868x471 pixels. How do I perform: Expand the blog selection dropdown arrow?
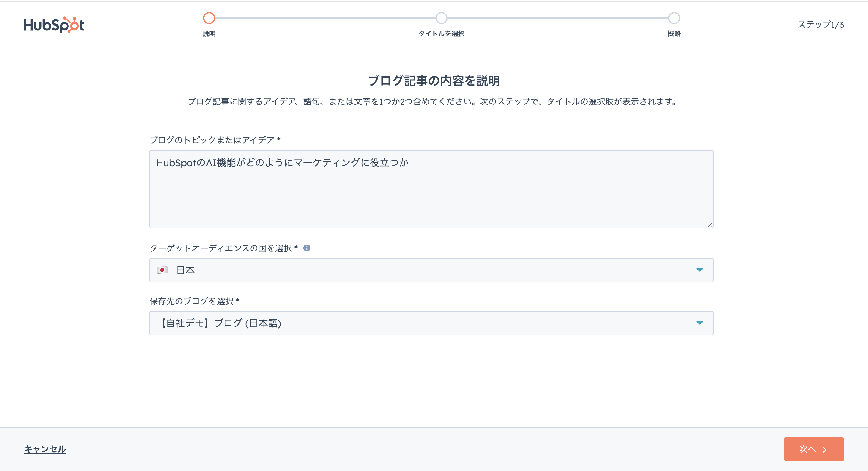point(700,323)
